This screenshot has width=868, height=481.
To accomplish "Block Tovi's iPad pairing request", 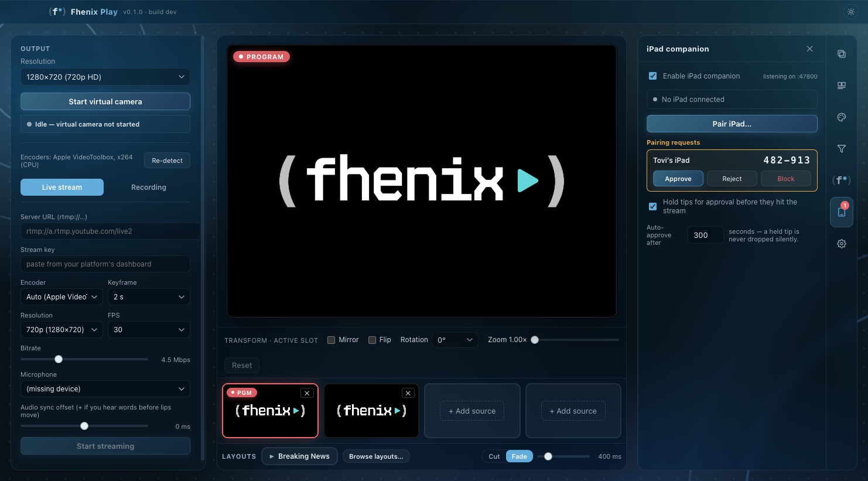I will coord(786,179).
